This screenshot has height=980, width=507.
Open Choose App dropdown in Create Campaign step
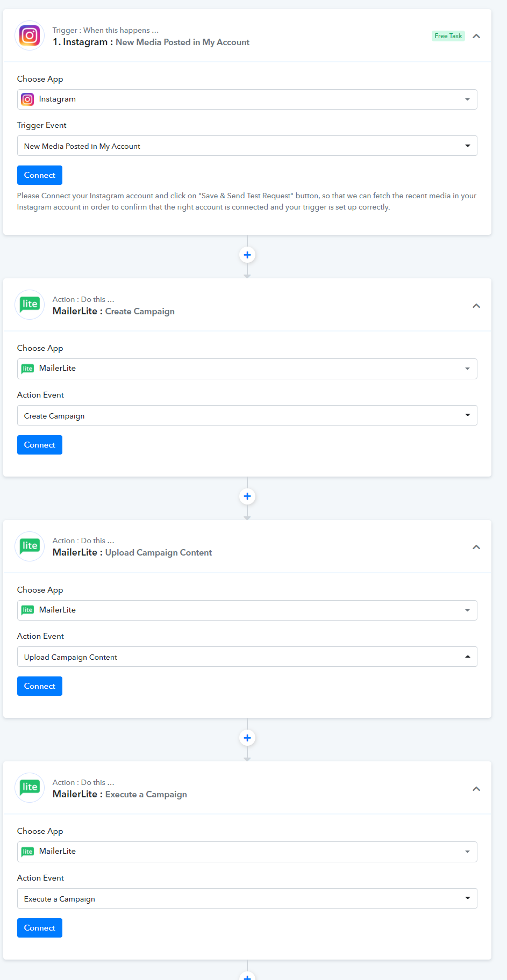(247, 369)
